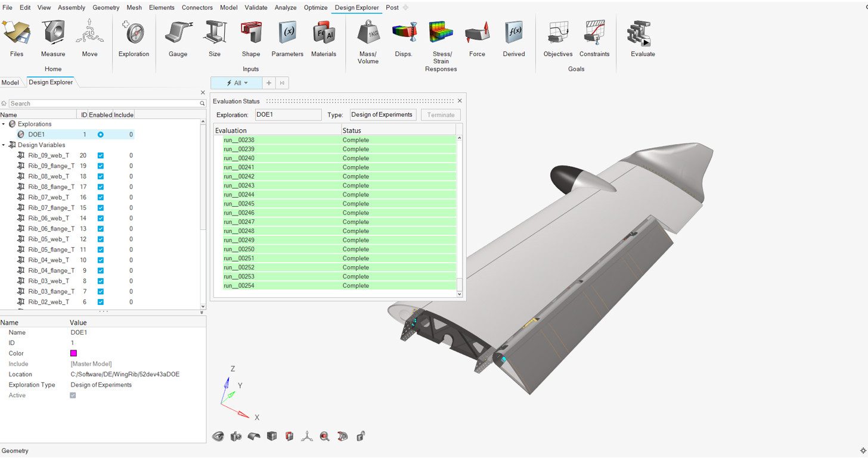The width and height of the screenshot is (868, 458).
Task: Select the Measure tool
Action: pyautogui.click(x=52, y=37)
